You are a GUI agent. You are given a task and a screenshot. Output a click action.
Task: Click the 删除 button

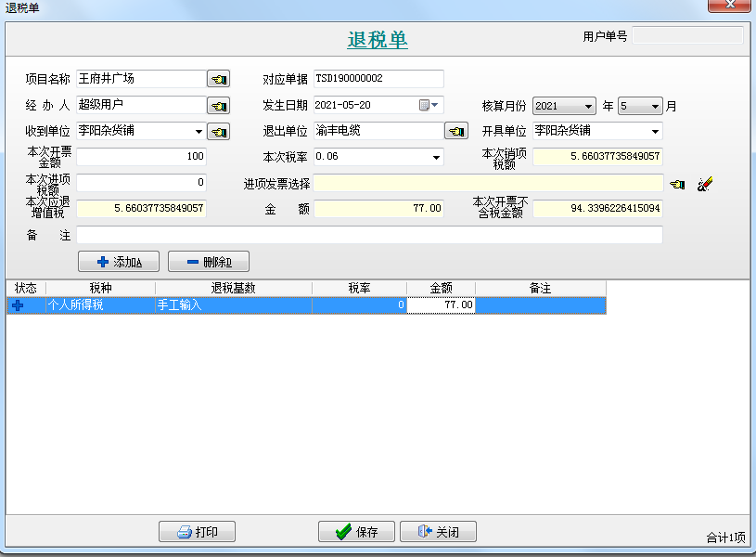point(209,262)
